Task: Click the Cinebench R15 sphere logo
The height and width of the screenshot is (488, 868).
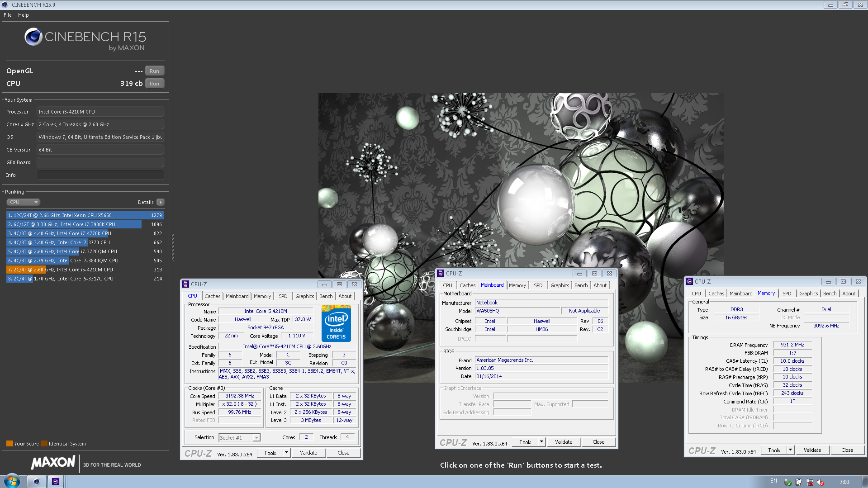Action: pos(33,37)
